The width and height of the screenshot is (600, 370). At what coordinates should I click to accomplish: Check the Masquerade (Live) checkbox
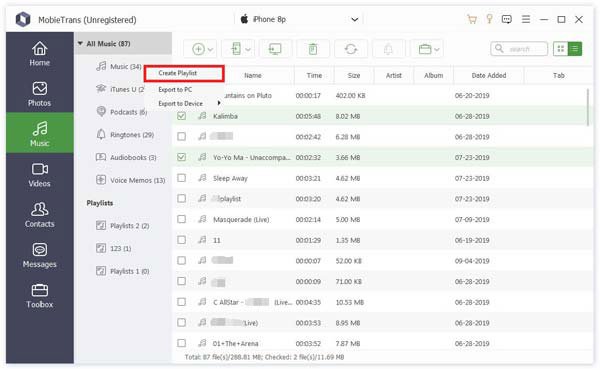[181, 219]
